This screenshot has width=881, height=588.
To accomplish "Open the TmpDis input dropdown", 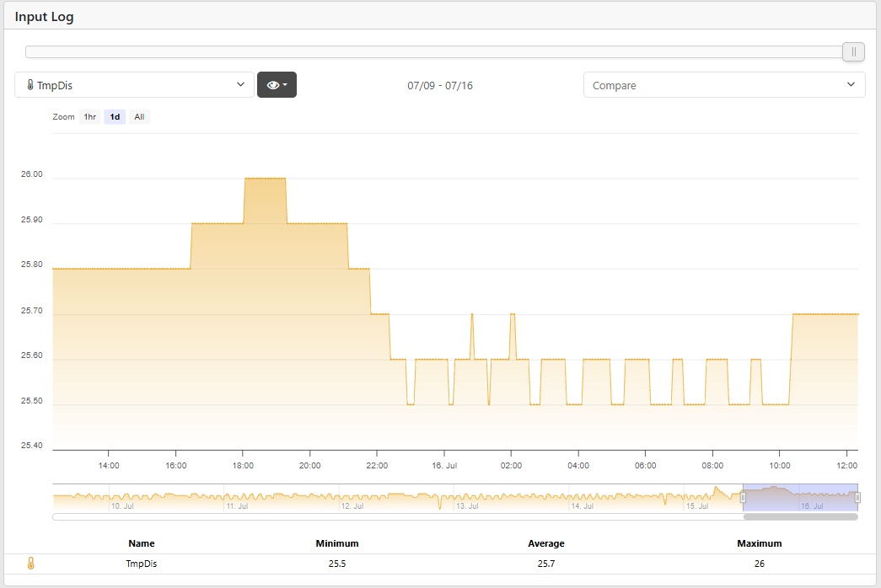I will tap(135, 85).
